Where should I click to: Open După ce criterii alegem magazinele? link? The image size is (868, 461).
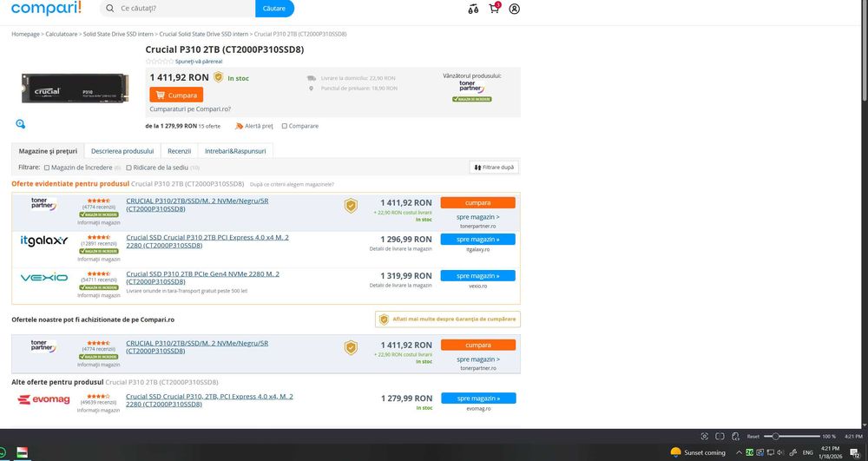(292, 184)
